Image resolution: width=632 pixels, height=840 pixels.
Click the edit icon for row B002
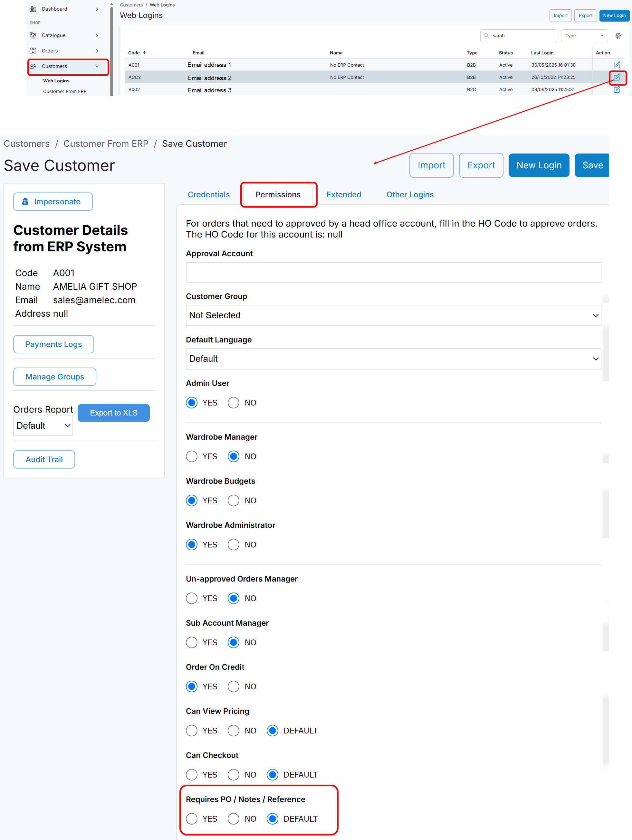pos(617,89)
